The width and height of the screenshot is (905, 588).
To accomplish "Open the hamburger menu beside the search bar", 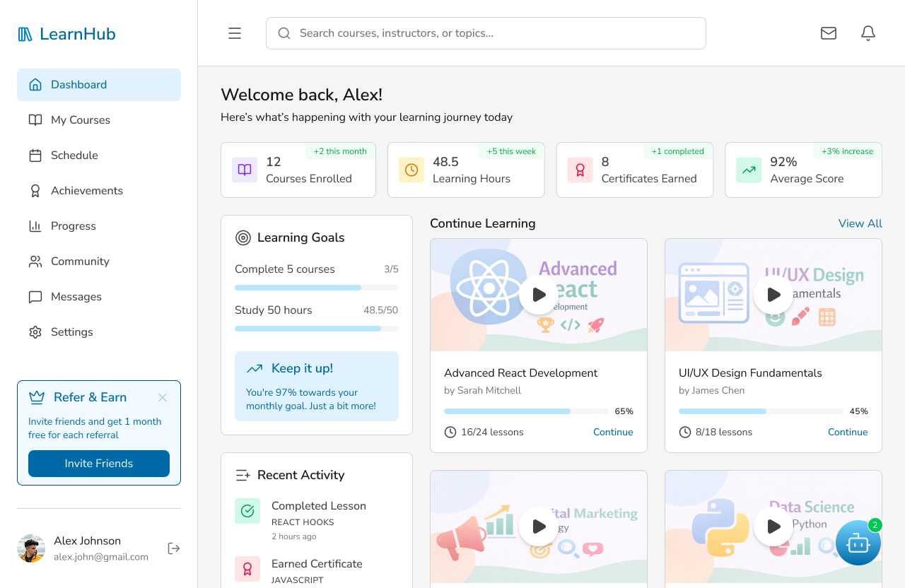I will pos(234,33).
